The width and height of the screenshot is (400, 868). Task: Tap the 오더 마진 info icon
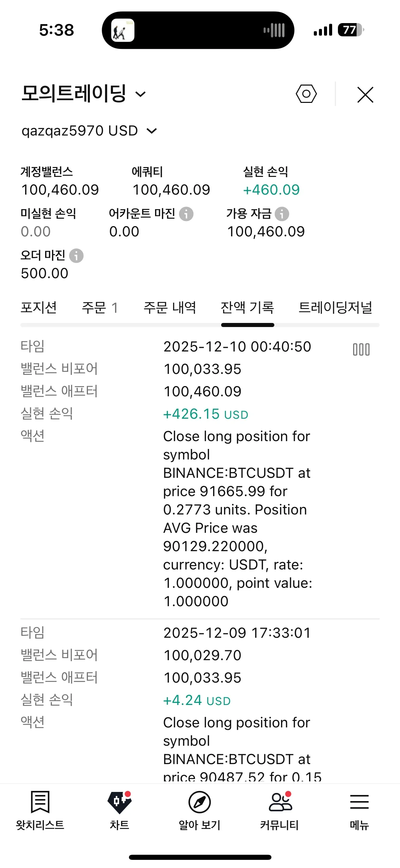(76, 256)
